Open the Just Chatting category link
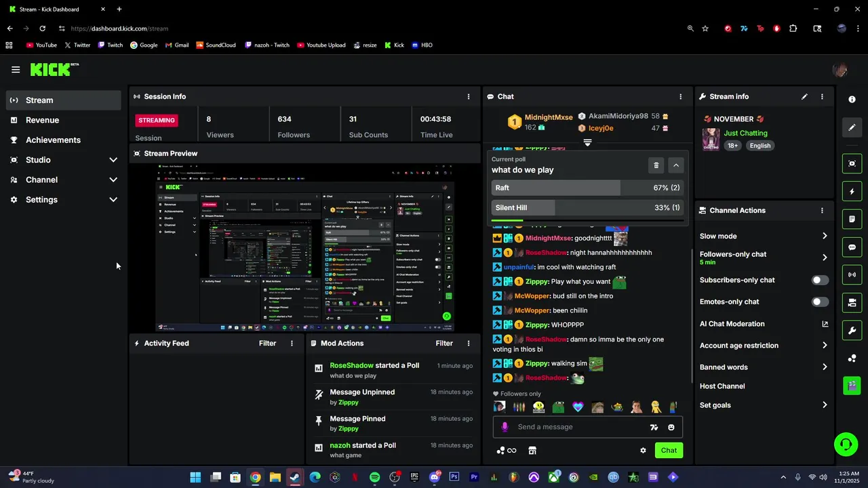 745,133
